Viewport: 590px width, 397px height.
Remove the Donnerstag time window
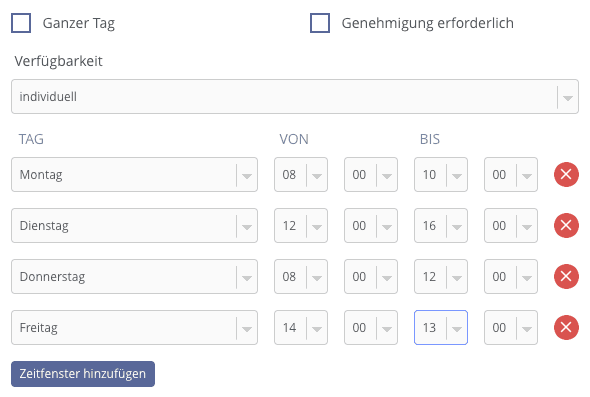click(566, 277)
